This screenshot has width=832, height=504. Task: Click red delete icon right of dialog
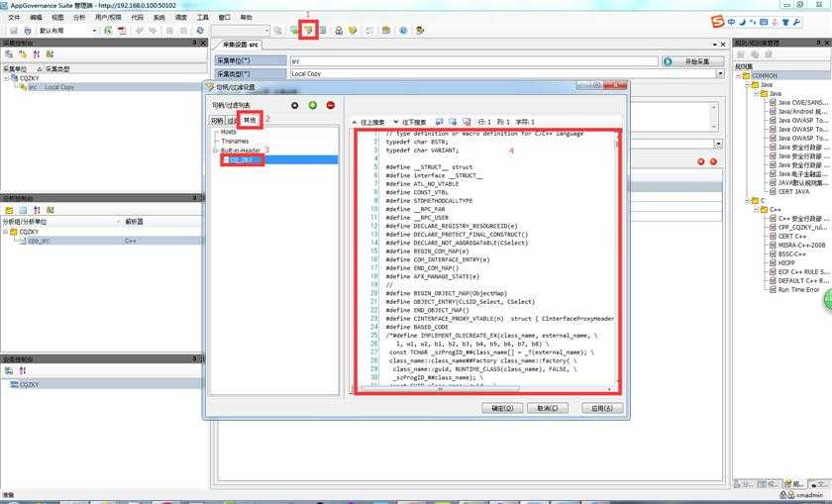point(713,161)
